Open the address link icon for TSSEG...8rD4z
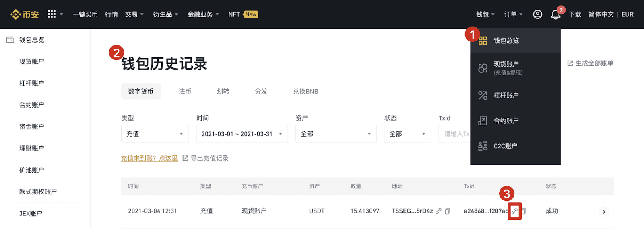 [x=438, y=211]
